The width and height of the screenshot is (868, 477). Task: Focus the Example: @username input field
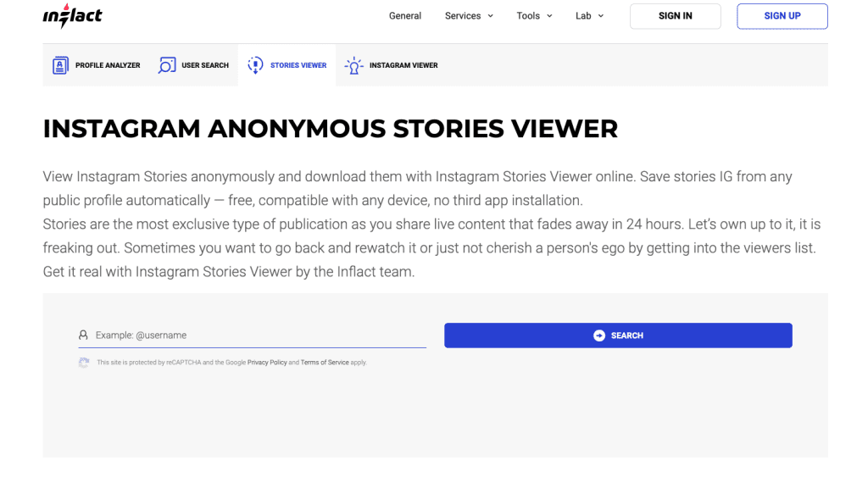tap(253, 336)
